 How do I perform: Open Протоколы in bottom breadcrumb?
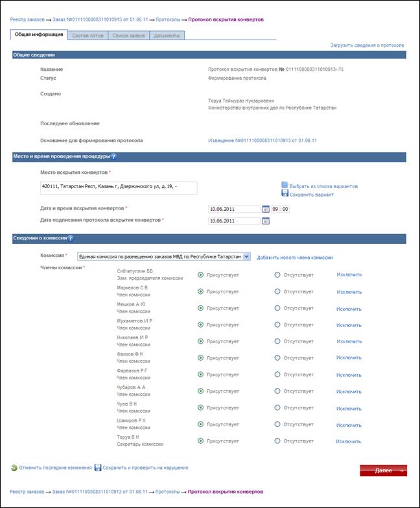pos(168,492)
